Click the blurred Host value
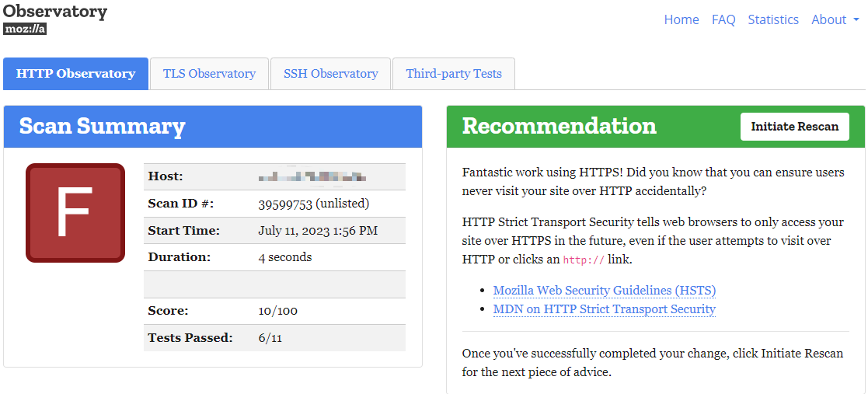 click(x=312, y=177)
